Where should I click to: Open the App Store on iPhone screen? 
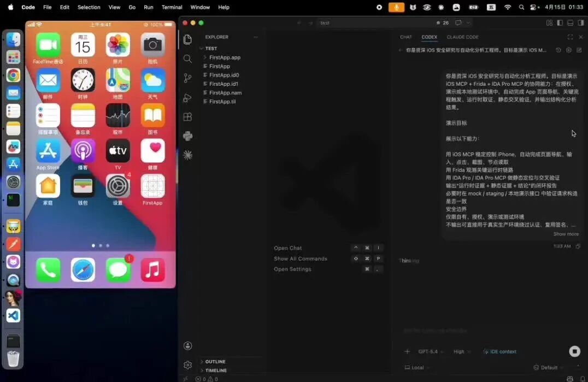click(x=48, y=151)
